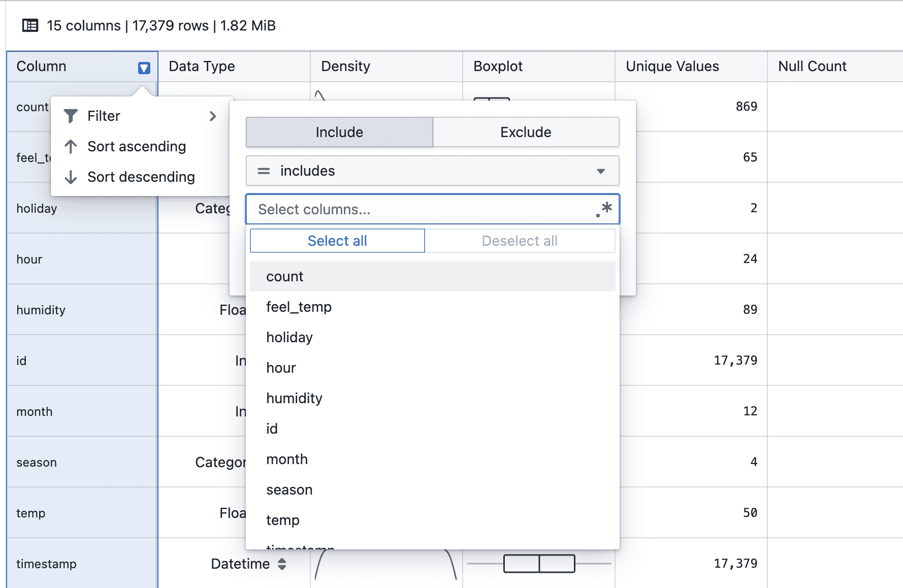Screen dimensions: 903x588
Task: Switch filter mode to Include
Action: point(339,133)
